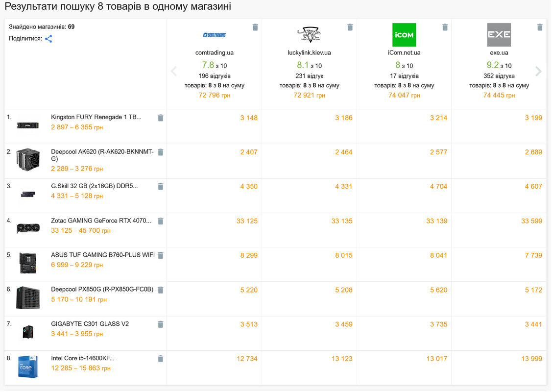Screen dimensions: 552x392
Task: Show next stores with right arrow
Action: coord(538,71)
